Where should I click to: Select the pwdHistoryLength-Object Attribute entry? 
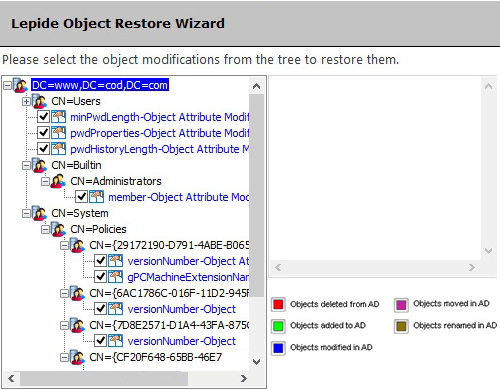[x=159, y=149]
